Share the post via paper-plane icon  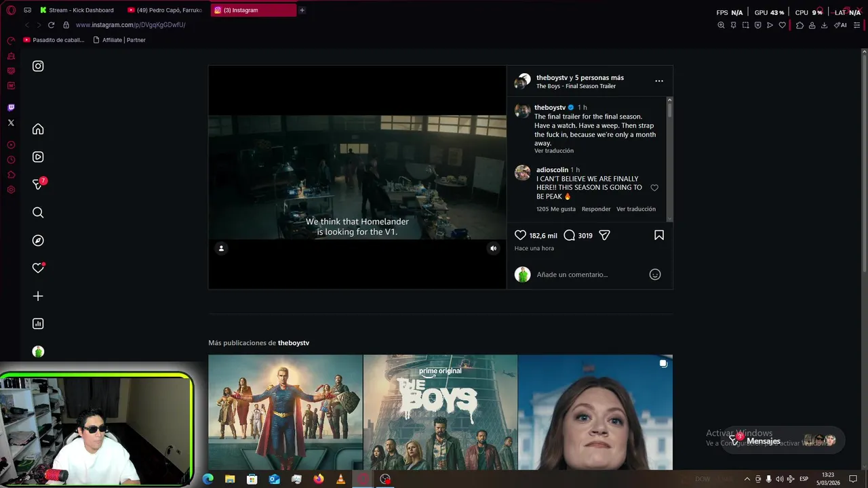pos(604,235)
